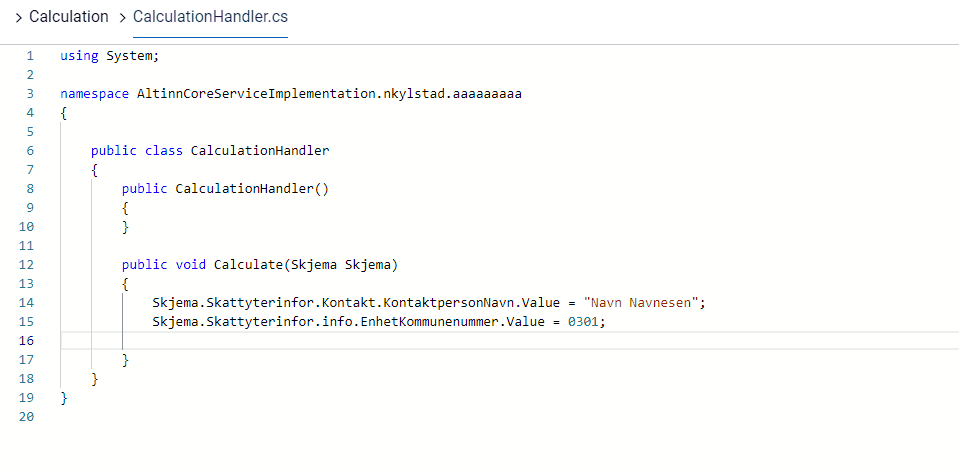The image size is (959, 475).
Task: Place cursor on empty line 16
Action: [400, 340]
